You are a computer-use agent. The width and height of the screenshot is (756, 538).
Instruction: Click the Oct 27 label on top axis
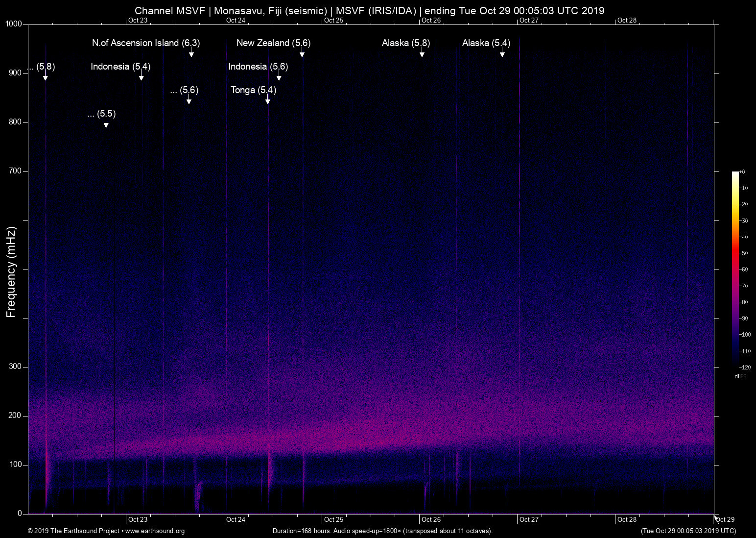(530, 21)
